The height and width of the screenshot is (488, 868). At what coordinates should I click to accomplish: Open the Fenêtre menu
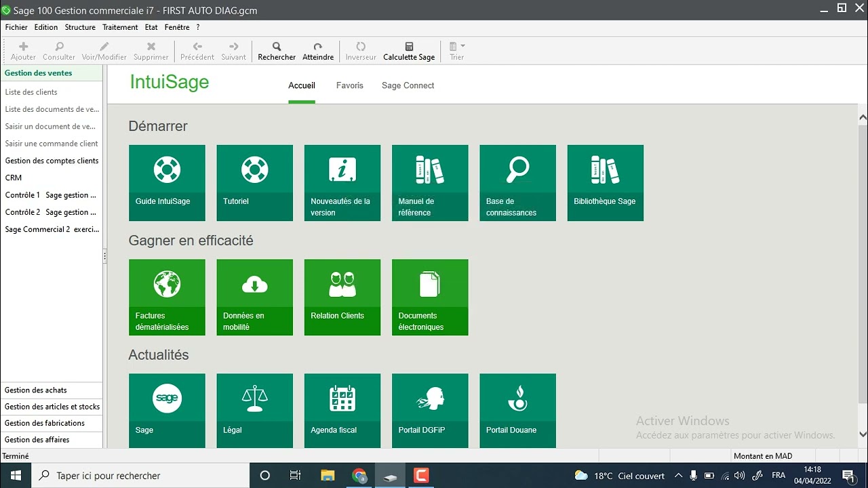click(177, 27)
